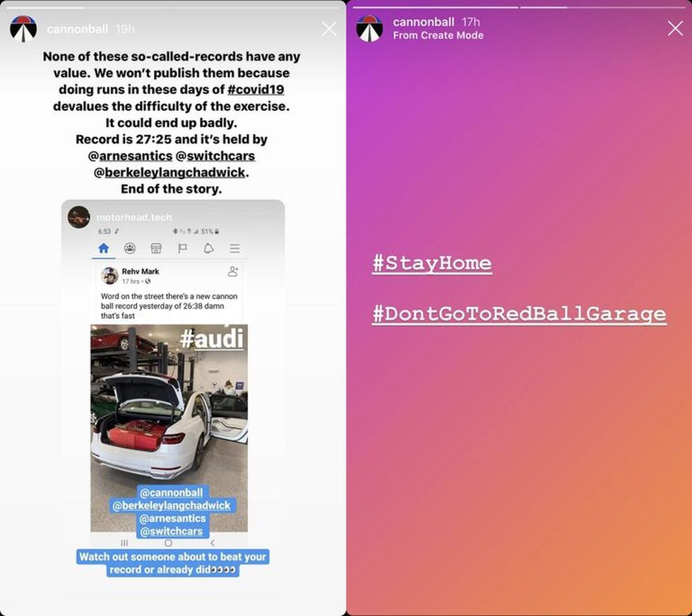
Task: Open cannonball profile avatar in left story
Action: (x=23, y=29)
